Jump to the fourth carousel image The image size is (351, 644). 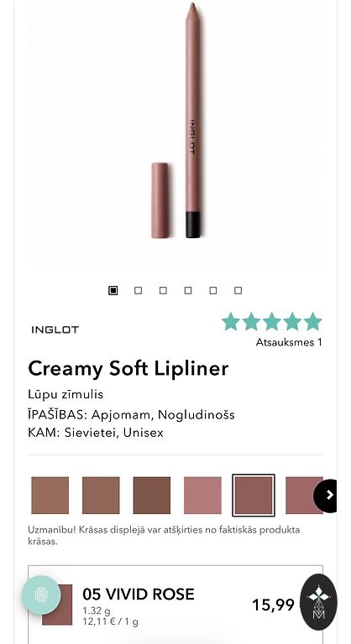click(188, 290)
